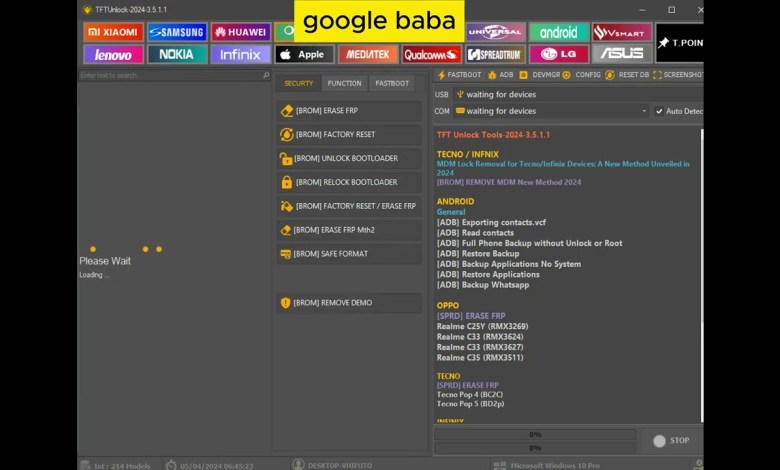Click the USB waiting for devices field
780x470 pixels.
click(x=577, y=94)
